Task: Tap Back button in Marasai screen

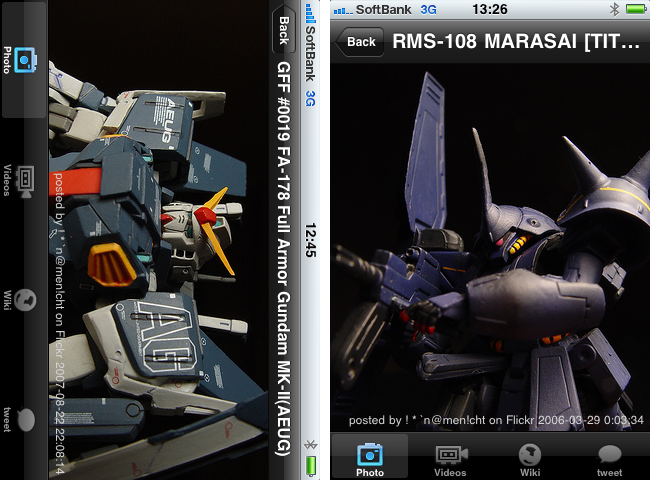Action: pyautogui.click(x=359, y=42)
